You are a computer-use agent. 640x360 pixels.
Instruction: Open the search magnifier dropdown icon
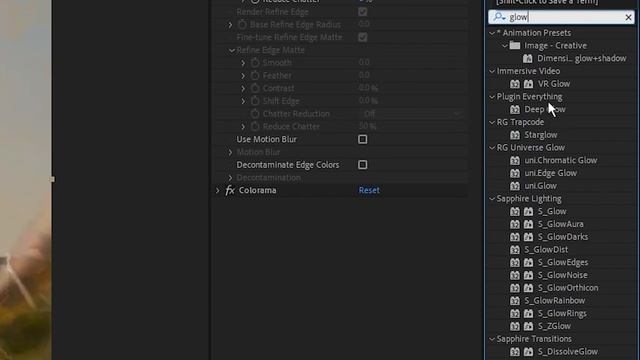click(499, 17)
